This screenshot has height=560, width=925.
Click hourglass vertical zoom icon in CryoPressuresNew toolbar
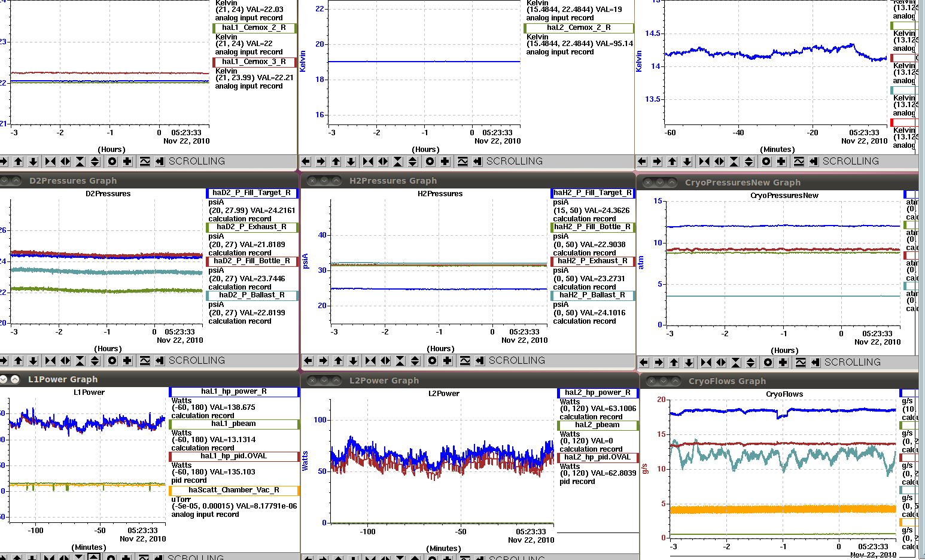coord(736,363)
